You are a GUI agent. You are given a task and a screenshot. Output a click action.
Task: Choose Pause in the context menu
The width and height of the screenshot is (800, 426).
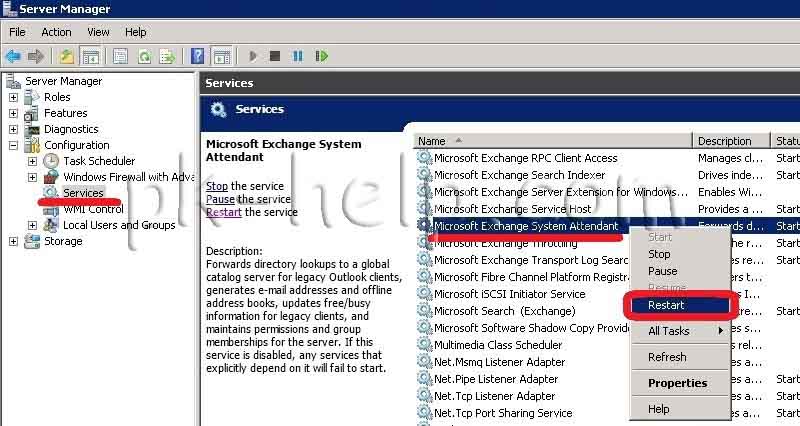(x=680, y=271)
